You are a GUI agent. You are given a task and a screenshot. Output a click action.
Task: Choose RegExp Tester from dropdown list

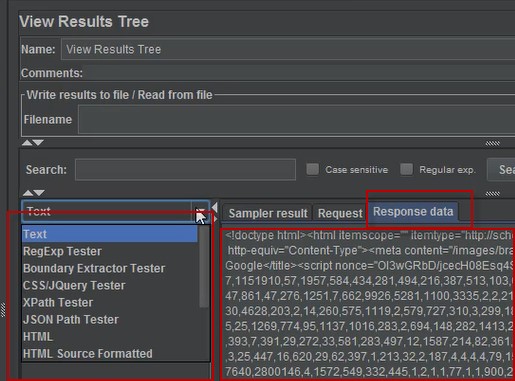pyautogui.click(x=110, y=251)
